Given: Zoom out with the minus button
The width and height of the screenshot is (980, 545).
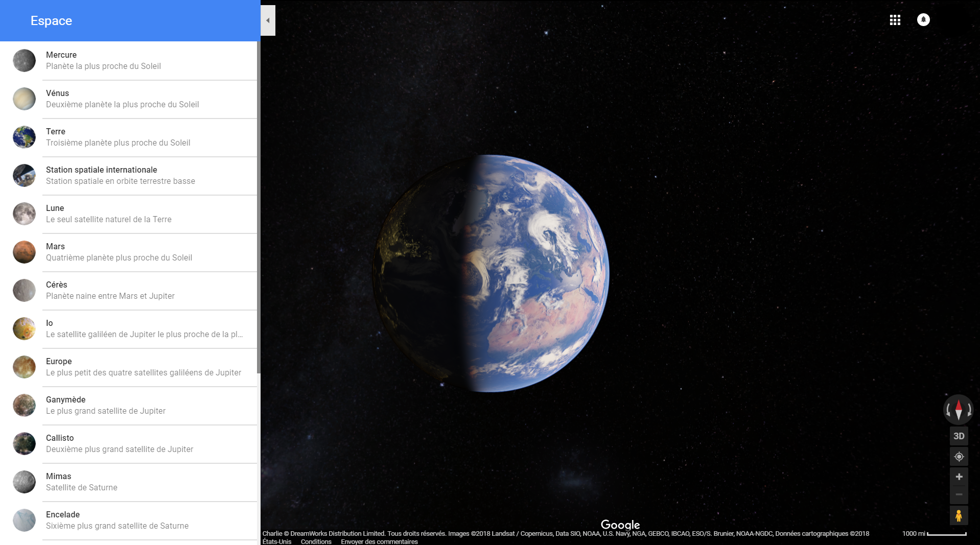Looking at the screenshot, I should point(959,494).
